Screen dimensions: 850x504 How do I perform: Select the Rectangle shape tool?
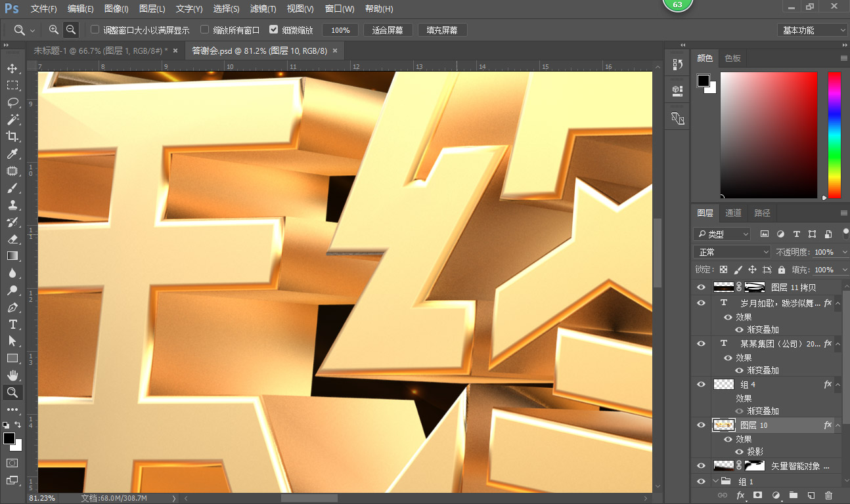(x=12, y=358)
